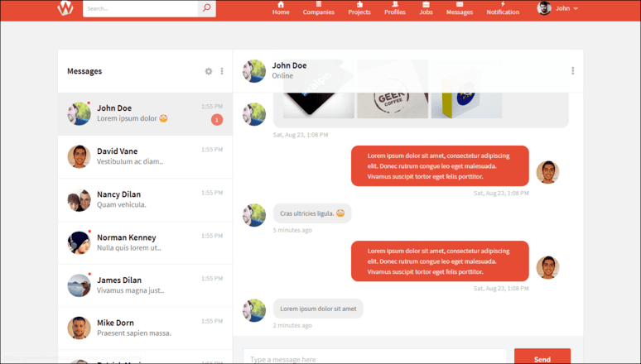
Task: Click the search magnifier icon
Action: point(207,8)
